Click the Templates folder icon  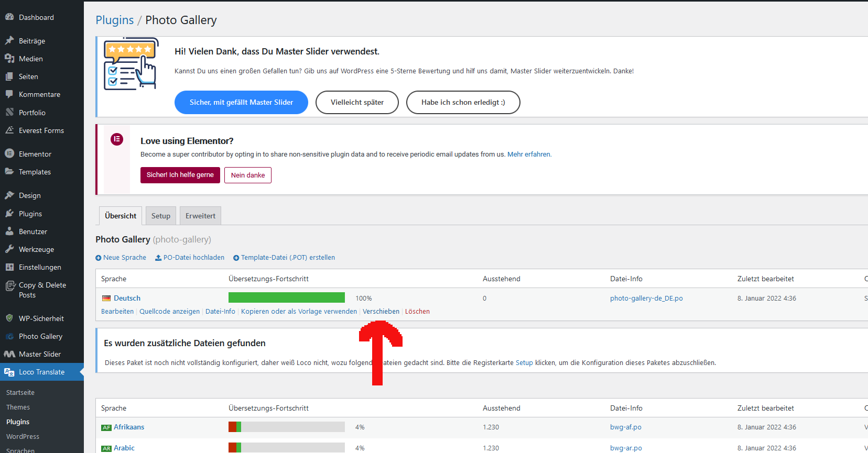9,172
